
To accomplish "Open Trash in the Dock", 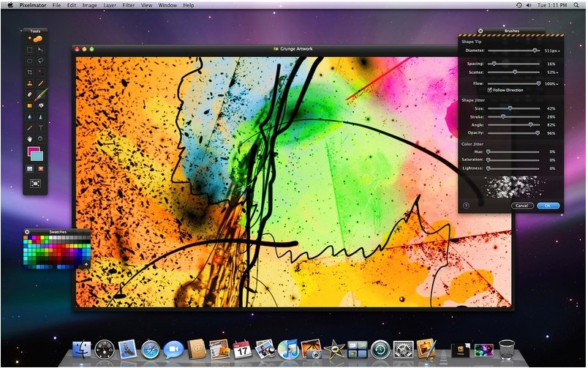I will coord(507,350).
